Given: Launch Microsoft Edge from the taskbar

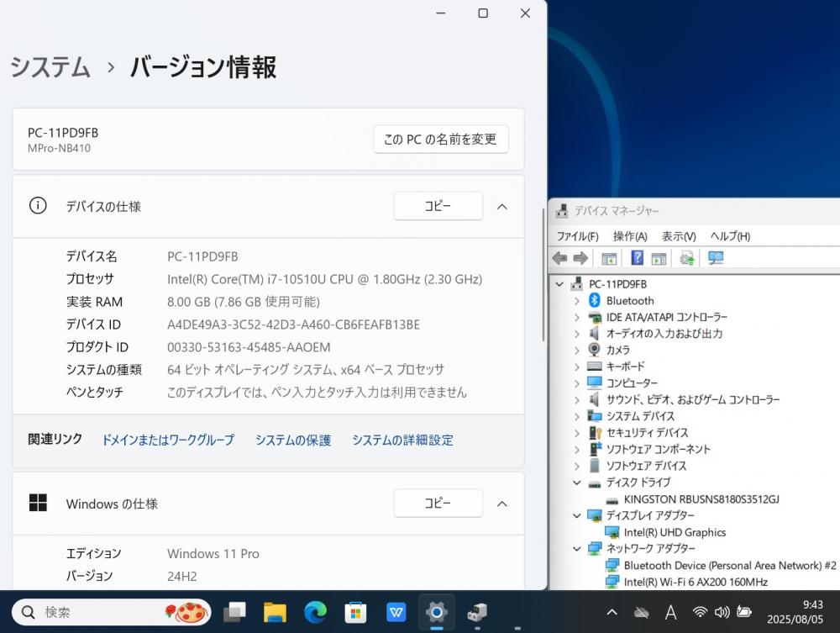Looking at the screenshot, I should coord(315,612).
